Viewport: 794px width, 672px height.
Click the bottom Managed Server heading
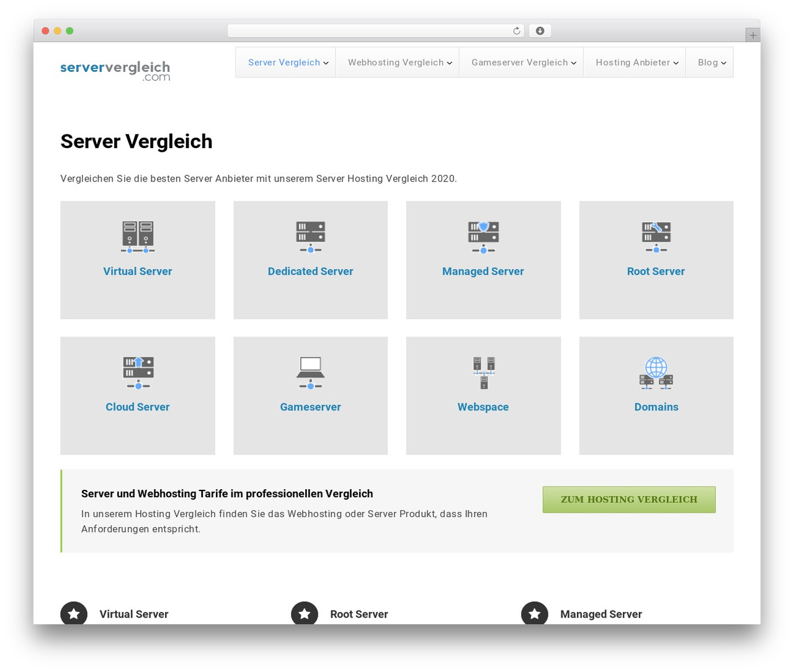click(x=601, y=614)
